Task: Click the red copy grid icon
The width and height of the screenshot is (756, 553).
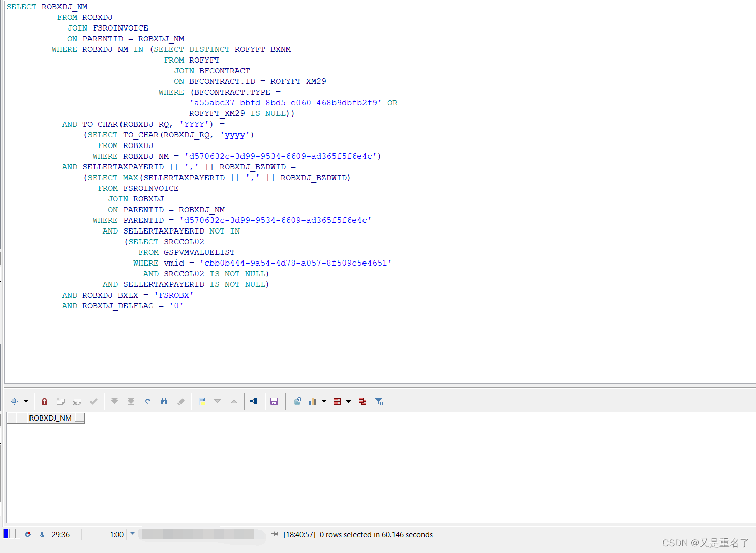Action: pyautogui.click(x=362, y=401)
